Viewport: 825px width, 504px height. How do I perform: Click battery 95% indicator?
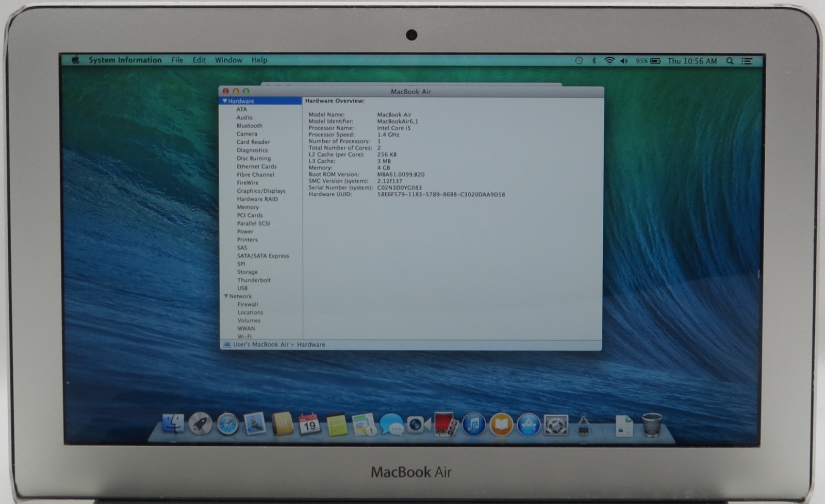click(x=648, y=61)
